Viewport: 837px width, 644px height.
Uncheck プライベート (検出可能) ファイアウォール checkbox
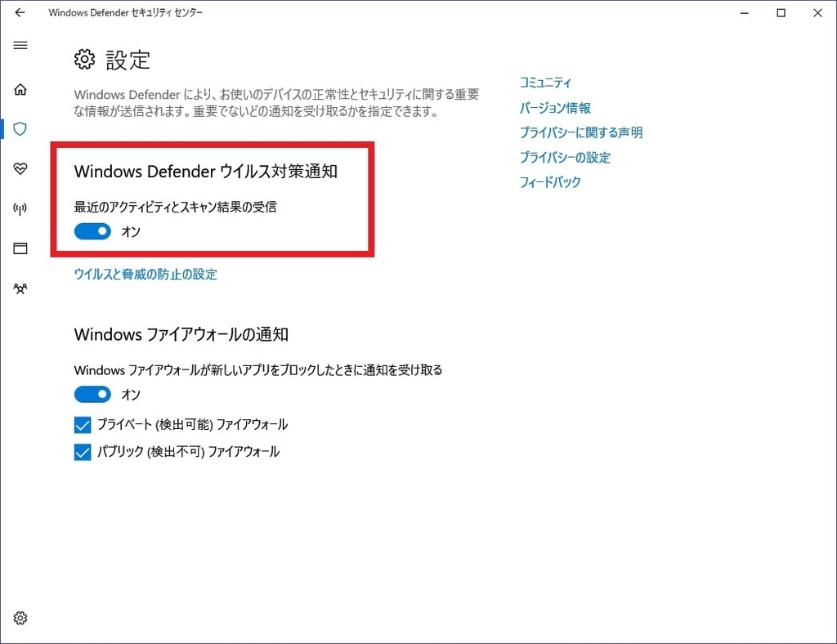[83, 425]
